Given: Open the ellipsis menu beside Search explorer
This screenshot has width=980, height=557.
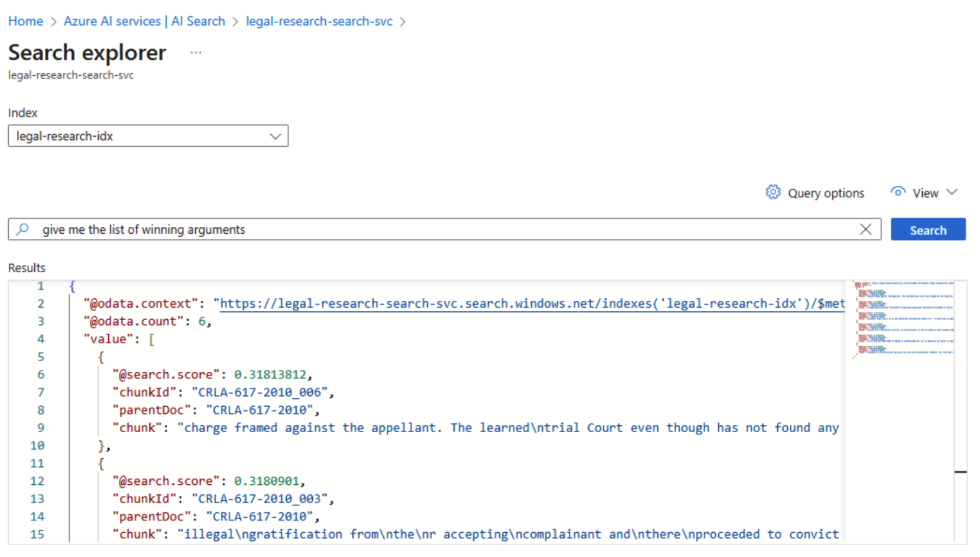Looking at the screenshot, I should point(196,53).
